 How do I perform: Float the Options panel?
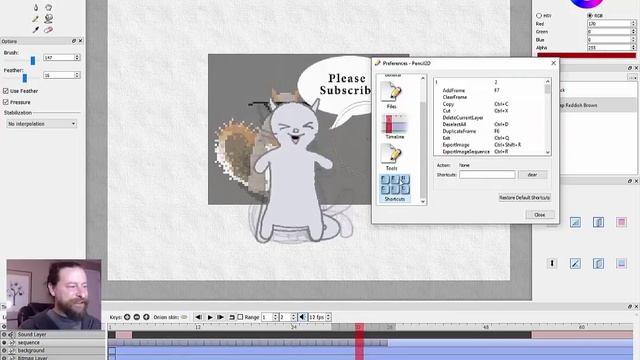point(74,41)
